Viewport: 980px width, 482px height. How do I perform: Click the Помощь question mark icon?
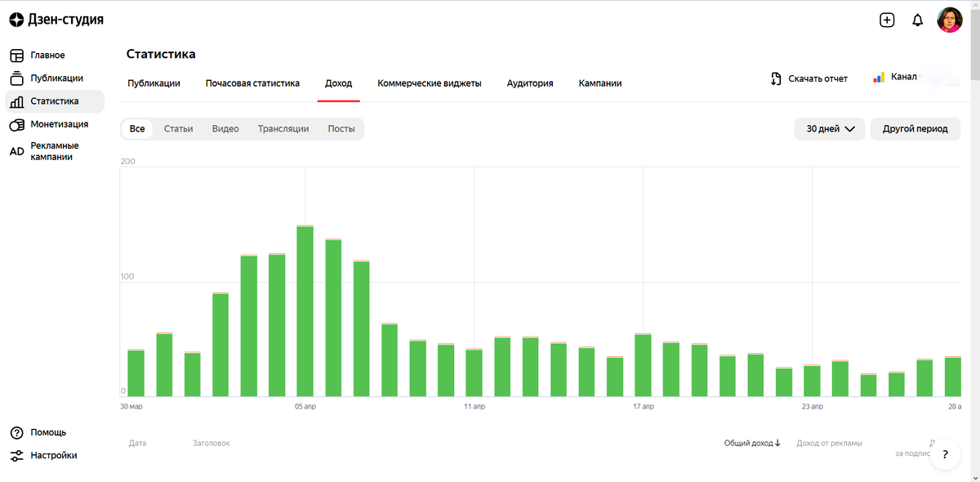16,432
